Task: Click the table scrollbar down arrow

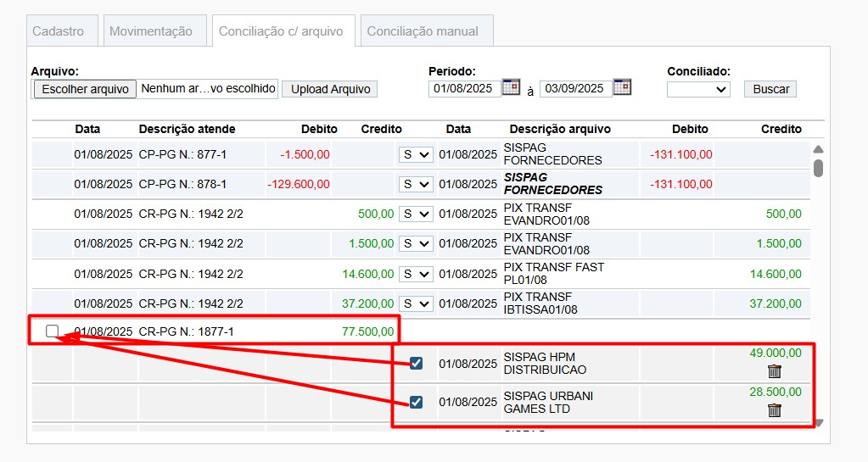Action: click(x=820, y=423)
